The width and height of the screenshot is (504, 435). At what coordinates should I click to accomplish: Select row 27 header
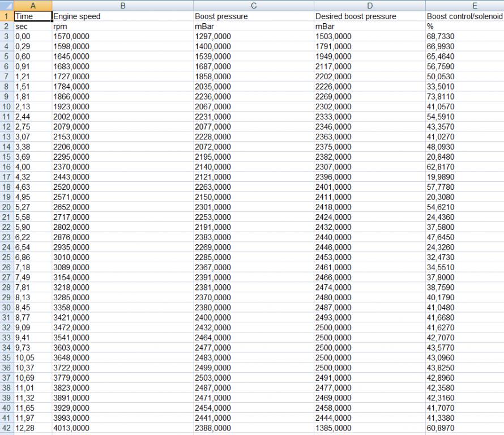[x=6, y=277]
